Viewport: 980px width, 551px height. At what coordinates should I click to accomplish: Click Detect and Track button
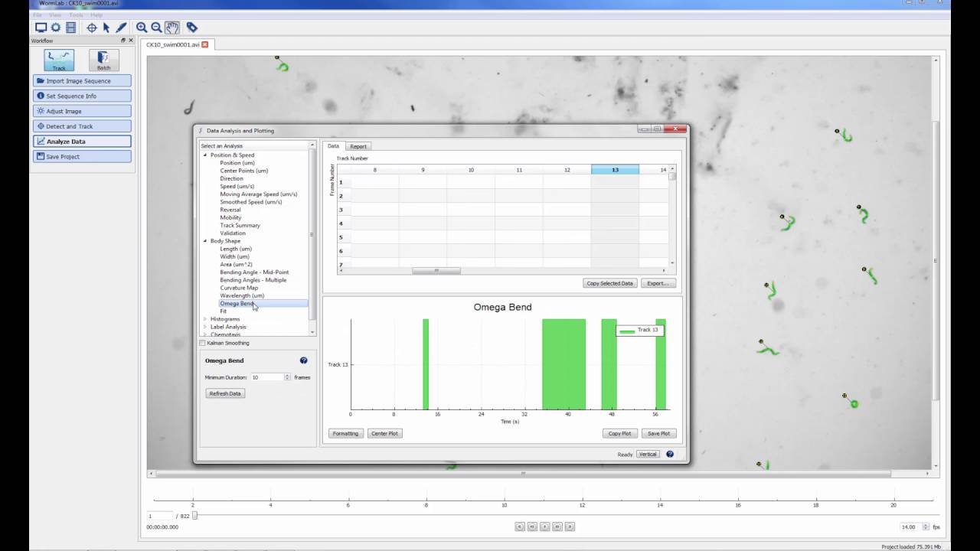[x=82, y=126]
